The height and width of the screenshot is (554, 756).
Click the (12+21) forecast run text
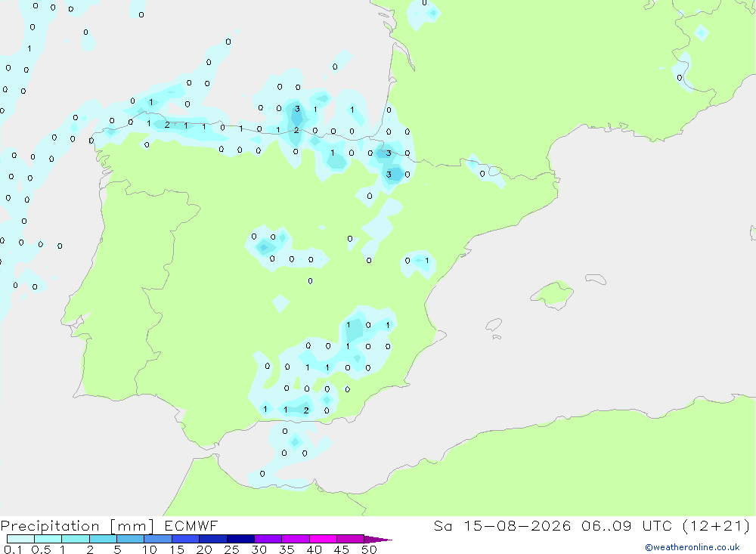click(717, 525)
